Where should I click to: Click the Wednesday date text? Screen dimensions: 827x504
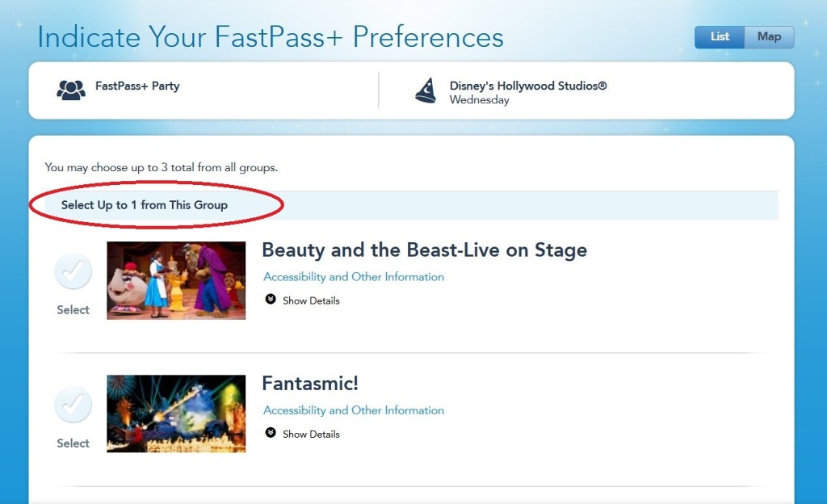479,99
